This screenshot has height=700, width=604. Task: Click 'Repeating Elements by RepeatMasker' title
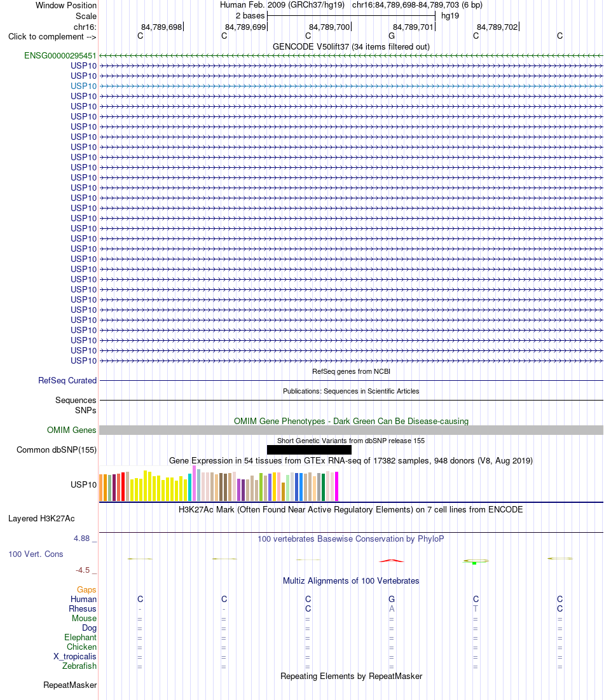pyautogui.click(x=352, y=676)
